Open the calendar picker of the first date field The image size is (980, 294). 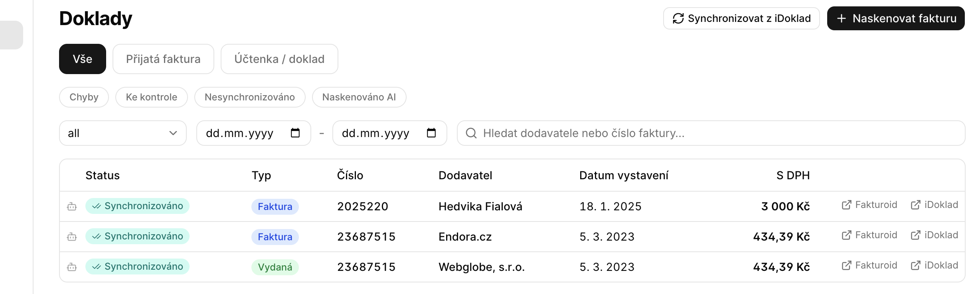(x=295, y=133)
